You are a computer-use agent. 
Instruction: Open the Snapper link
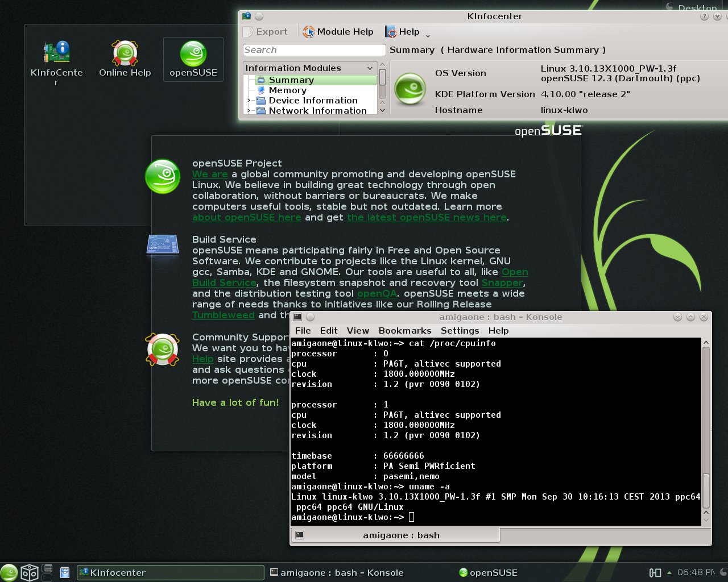point(502,283)
